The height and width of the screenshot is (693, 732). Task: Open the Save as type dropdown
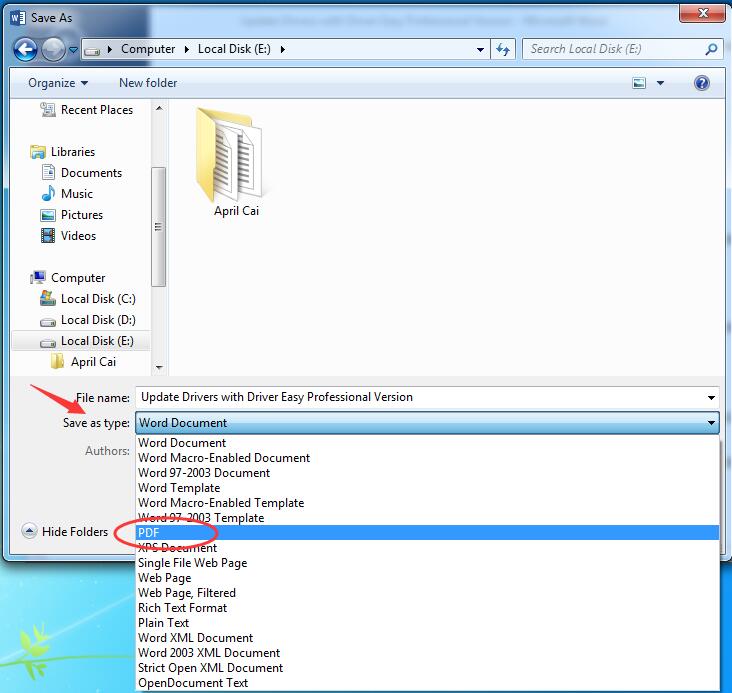tap(427, 423)
